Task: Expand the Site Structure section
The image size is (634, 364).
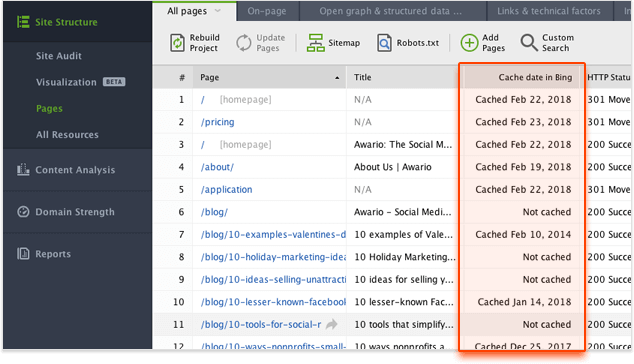Action: click(66, 22)
